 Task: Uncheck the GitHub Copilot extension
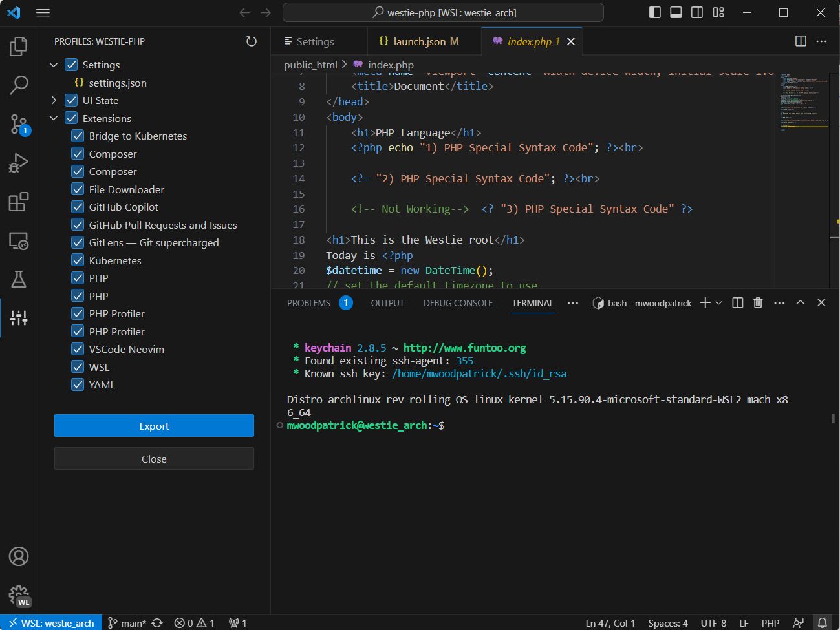[x=77, y=207]
